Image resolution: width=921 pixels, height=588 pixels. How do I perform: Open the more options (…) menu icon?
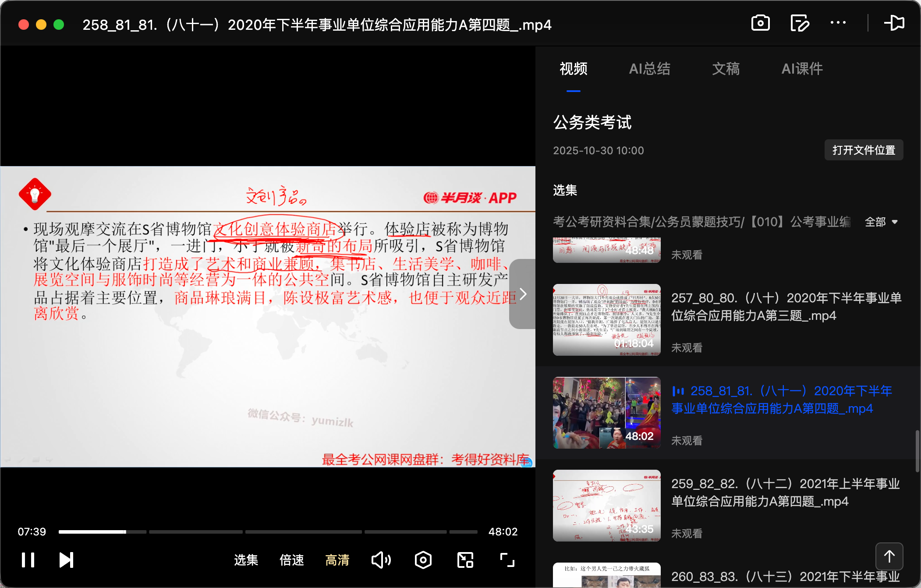point(838,23)
